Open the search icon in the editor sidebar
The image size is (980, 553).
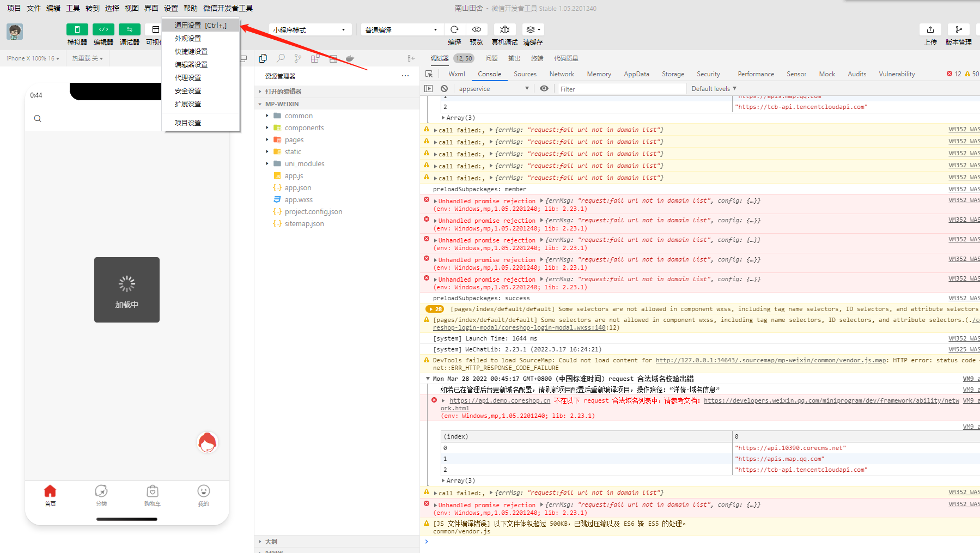point(281,58)
